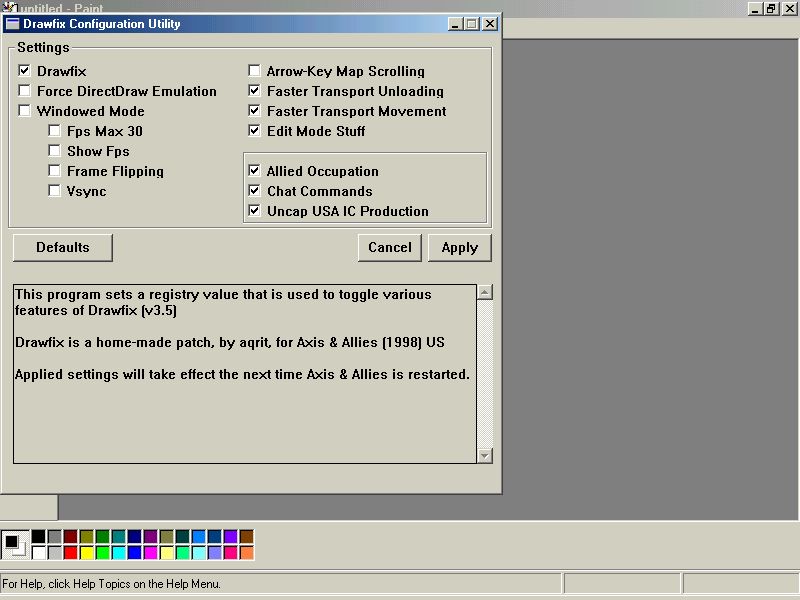Screen dimensions: 800x600
Task: Click the description box scroll down arrow
Action: click(x=485, y=455)
